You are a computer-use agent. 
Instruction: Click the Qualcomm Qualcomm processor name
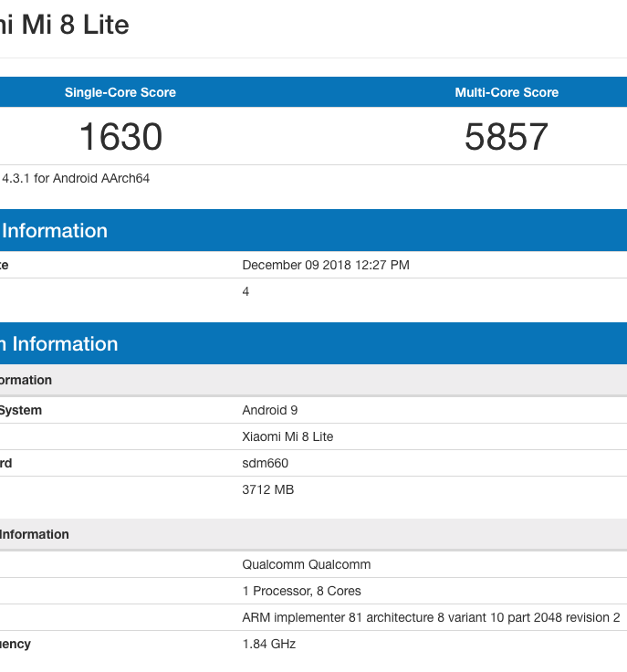tap(306, 564)
